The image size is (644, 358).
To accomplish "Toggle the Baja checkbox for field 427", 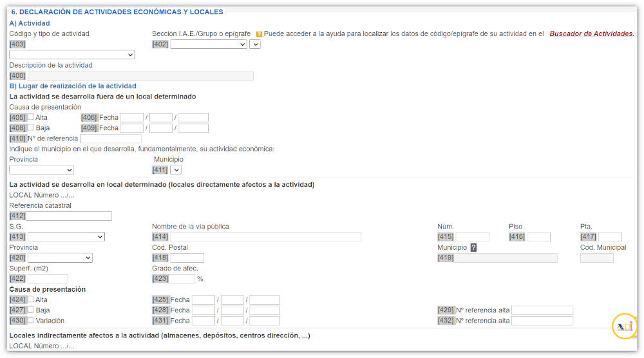I will click(31, 310).
